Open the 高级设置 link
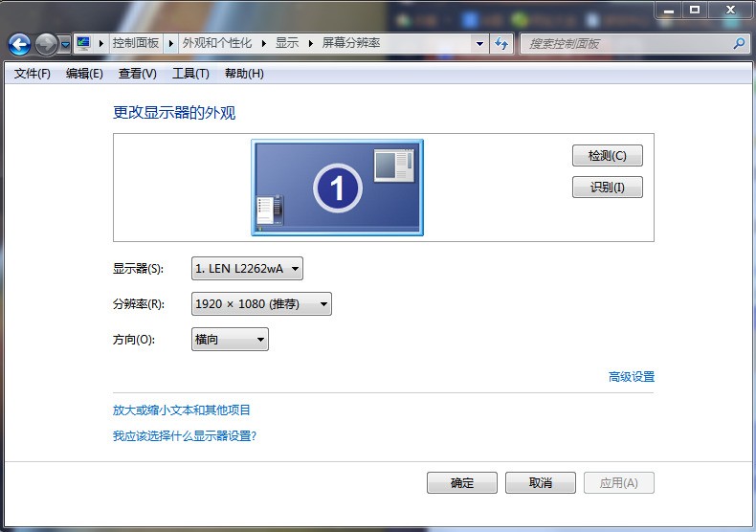This screenshot has height=532, width=756. [632, 377]
